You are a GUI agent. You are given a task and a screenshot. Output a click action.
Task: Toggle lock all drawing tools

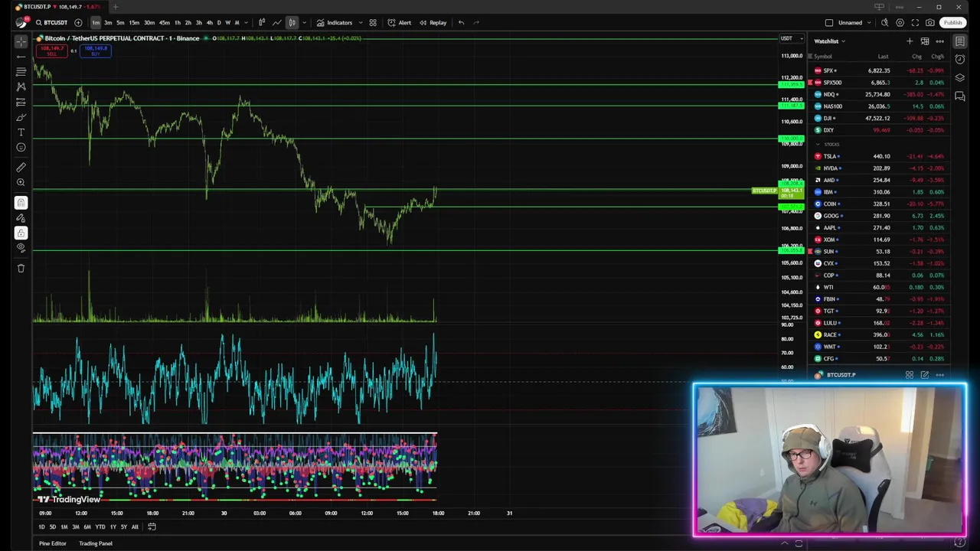(x=21, y=233)
